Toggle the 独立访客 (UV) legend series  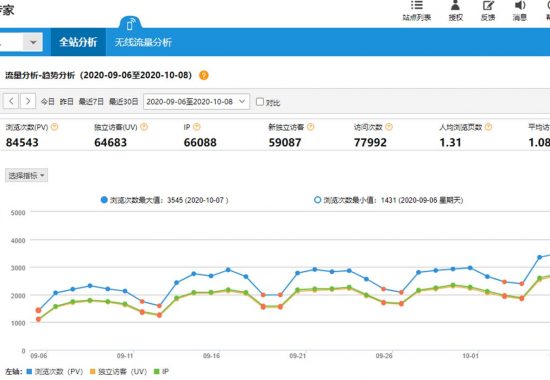coord(118,372)
